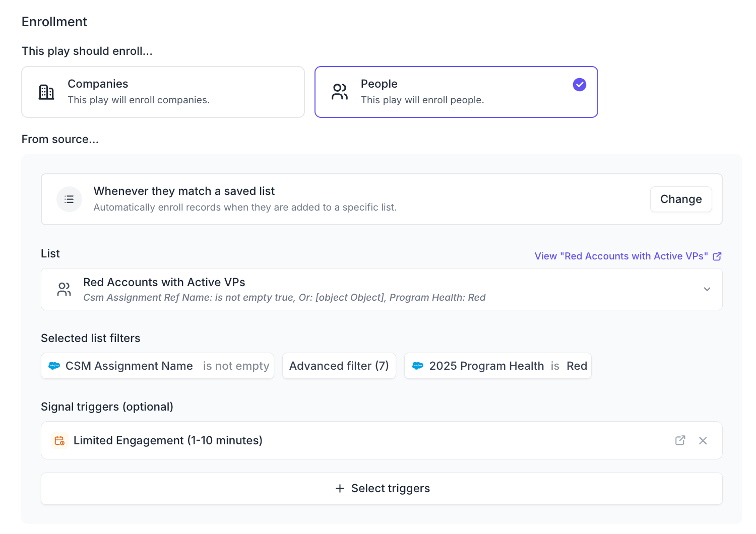Click the people icon beside Red Accounts list
Image resolution: width=756 pixels, height=534 pixels.
point(64,289)
